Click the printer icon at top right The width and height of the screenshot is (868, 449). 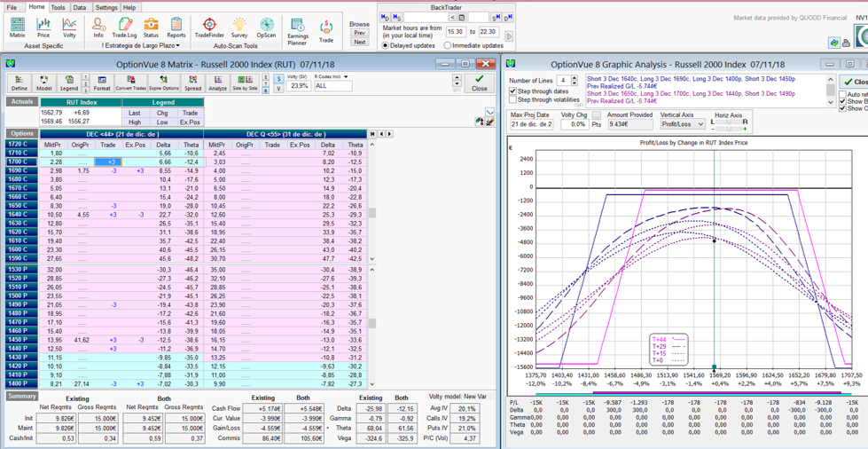[x=846, y=43]
